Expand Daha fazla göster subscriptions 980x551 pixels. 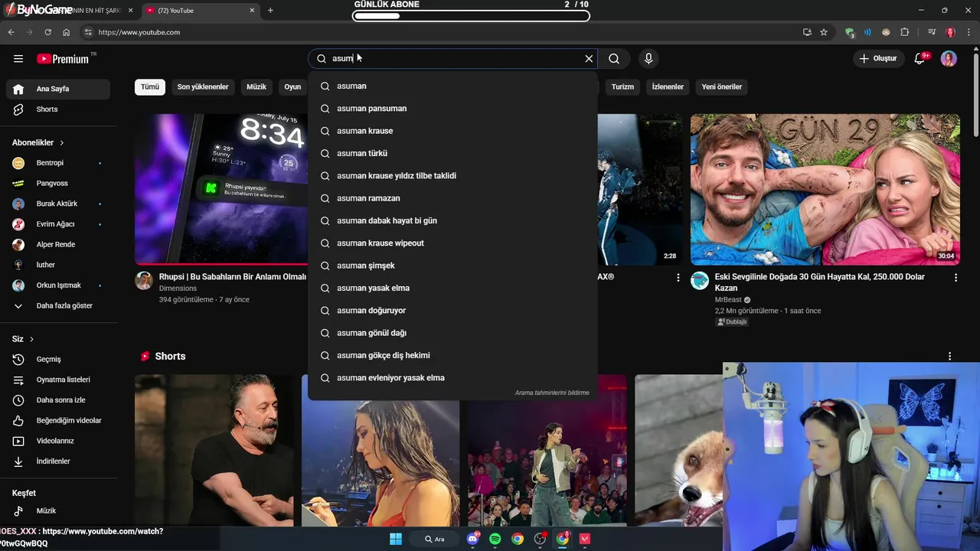pos(58,305)
